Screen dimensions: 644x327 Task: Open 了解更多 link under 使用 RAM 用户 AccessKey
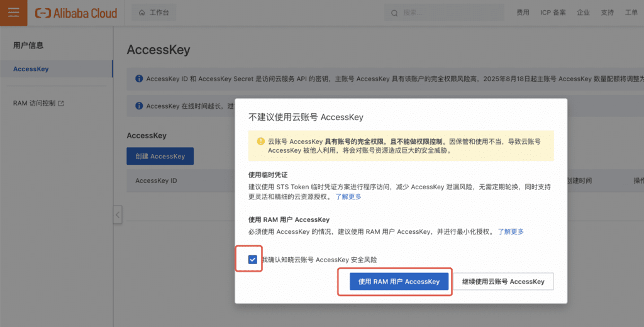[x=511, y=231]
